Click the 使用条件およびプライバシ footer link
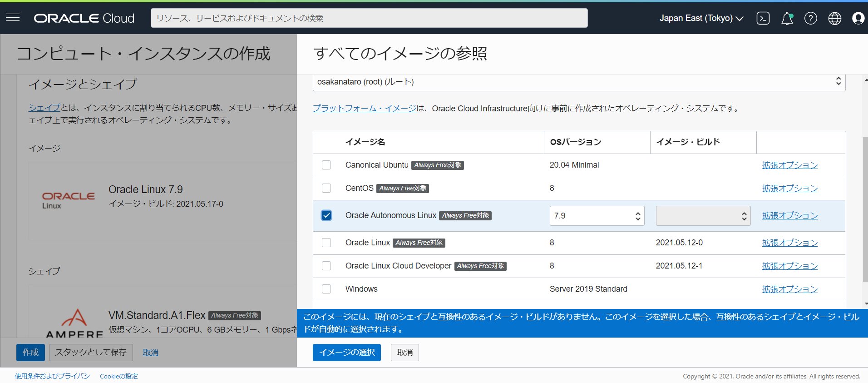Viewport: 868px width, 383px height. [x=52, y=376]
